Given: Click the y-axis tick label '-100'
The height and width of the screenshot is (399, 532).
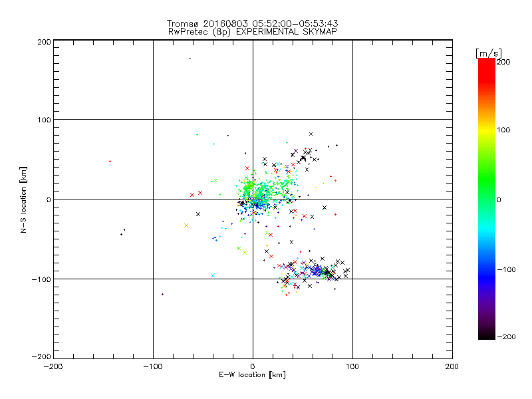Looking at the screenshot, I should click(x=41, y=279).
